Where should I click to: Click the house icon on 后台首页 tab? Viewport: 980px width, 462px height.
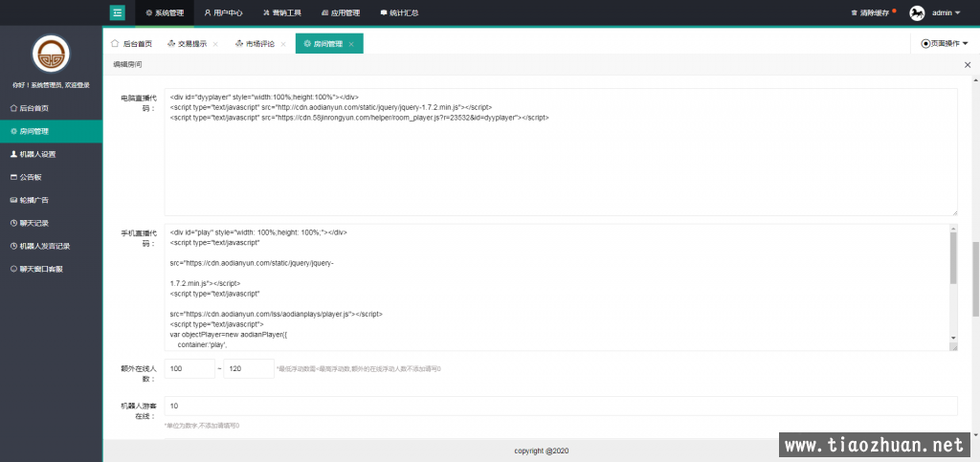coord(115,44)
